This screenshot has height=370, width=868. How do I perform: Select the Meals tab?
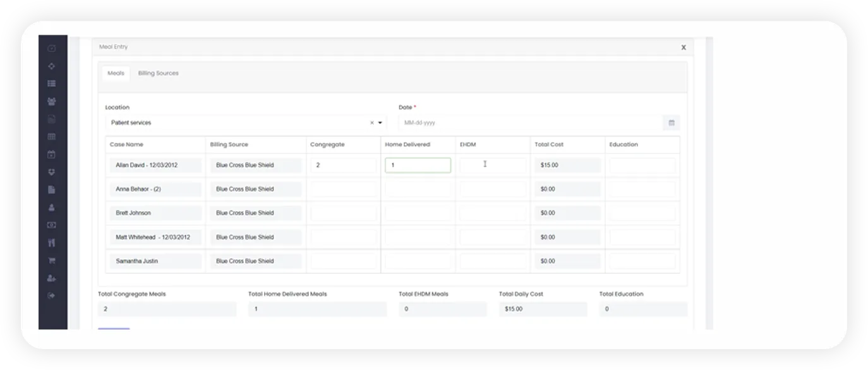coord(116,73)
